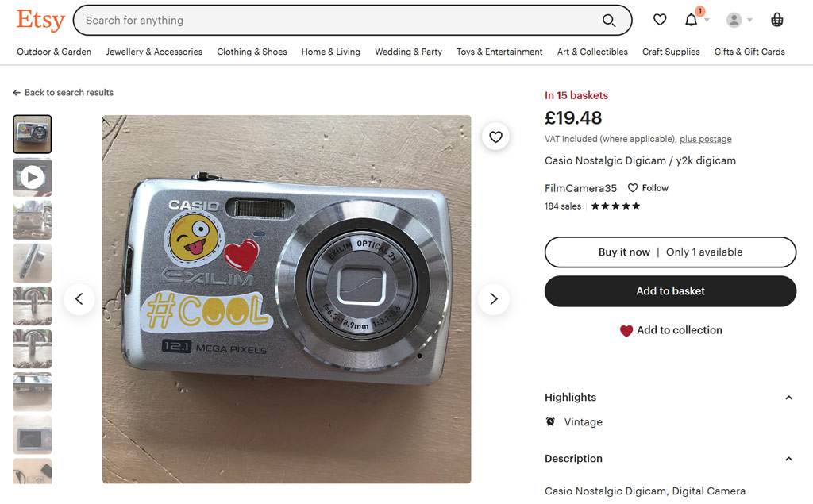Click the Vintage bell-tag icon under Highlights

pos(550,422)
